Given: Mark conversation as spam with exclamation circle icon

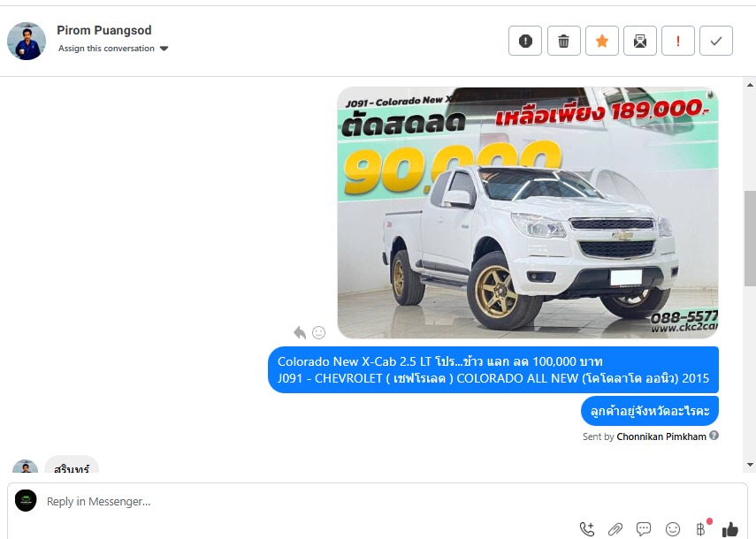Looking at the screenshot, I should (x=525, y=41).
